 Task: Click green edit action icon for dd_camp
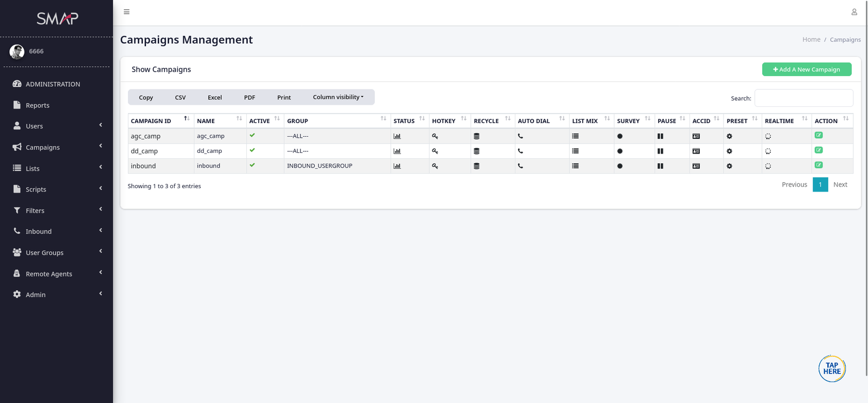click(x=819, y=150)
